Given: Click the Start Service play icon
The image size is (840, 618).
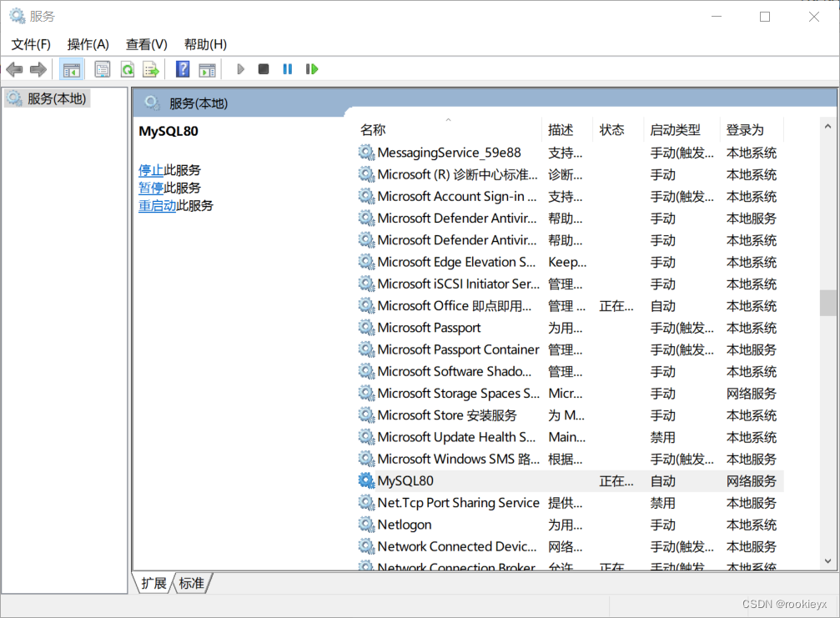Looking at the screenshot, I should point(240,69).
